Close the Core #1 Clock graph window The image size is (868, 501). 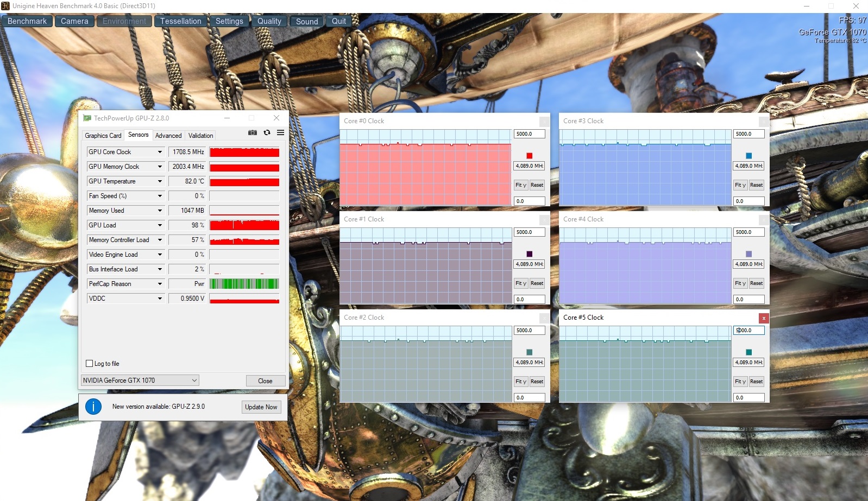(x=544, y=220)
